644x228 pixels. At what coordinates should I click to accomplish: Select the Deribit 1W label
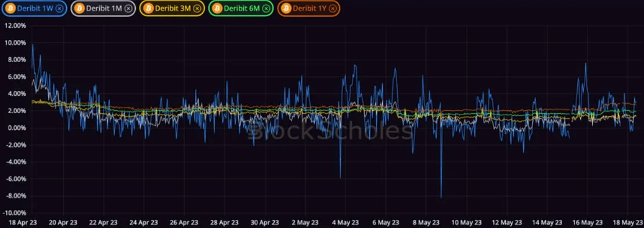pyautogui.click(x=35, y=8)
